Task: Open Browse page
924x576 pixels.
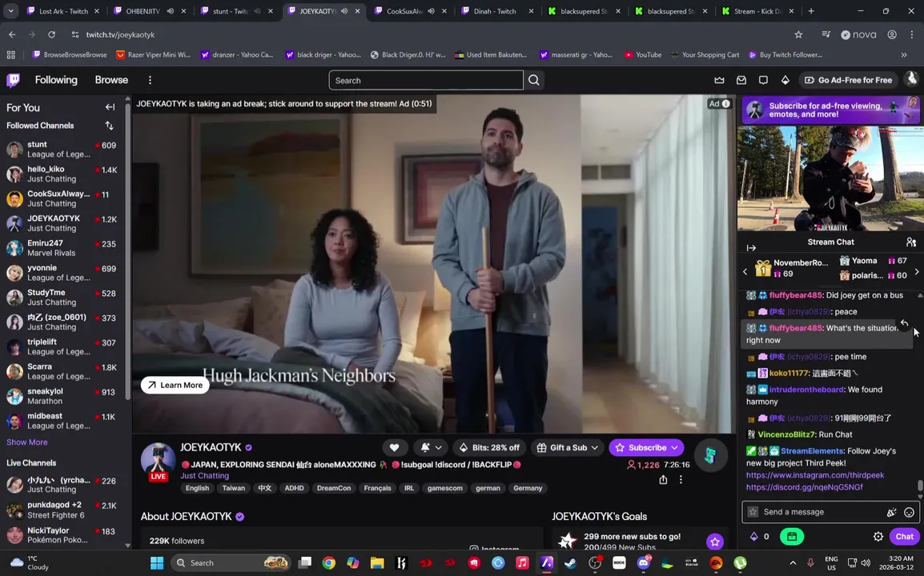Action: pos(111,80)
